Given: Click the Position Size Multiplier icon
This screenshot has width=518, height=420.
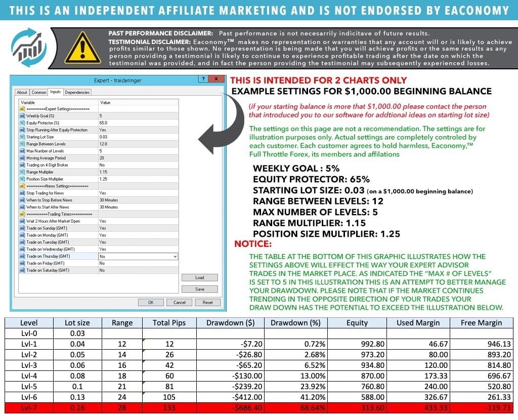Looking at the screenshot, I should pyautogui.click(x=22, y=179).
